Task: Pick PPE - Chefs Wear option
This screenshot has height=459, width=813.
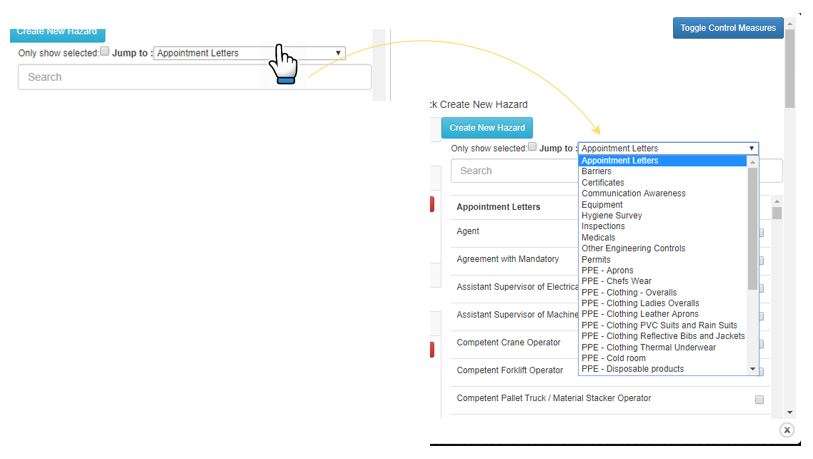Action: tap(616, 281)
